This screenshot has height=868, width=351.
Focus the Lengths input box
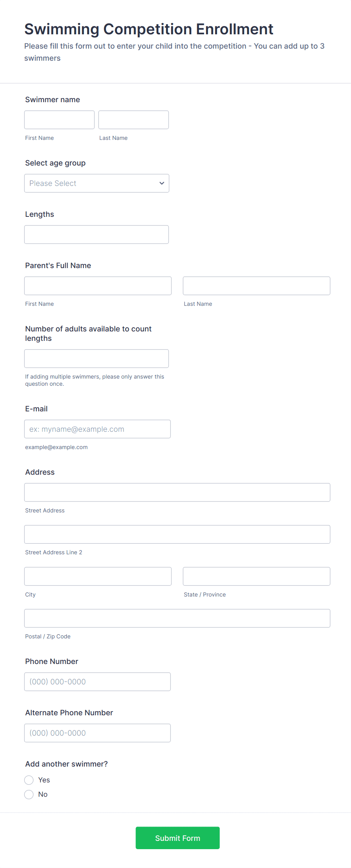[96, 234]
